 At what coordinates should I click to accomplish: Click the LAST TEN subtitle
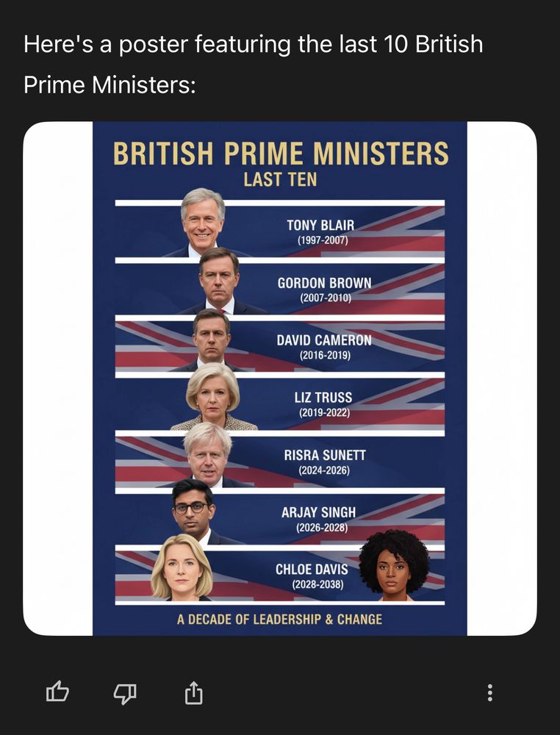point(279,176)
